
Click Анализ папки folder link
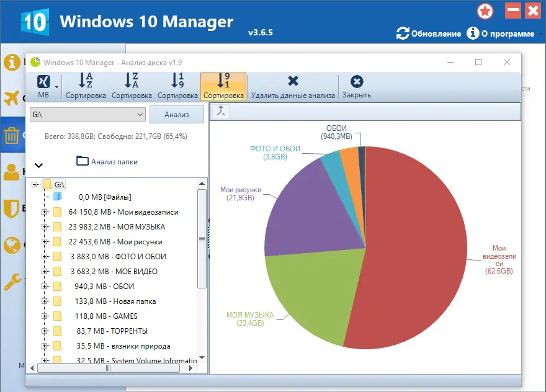tap(107, 161)
